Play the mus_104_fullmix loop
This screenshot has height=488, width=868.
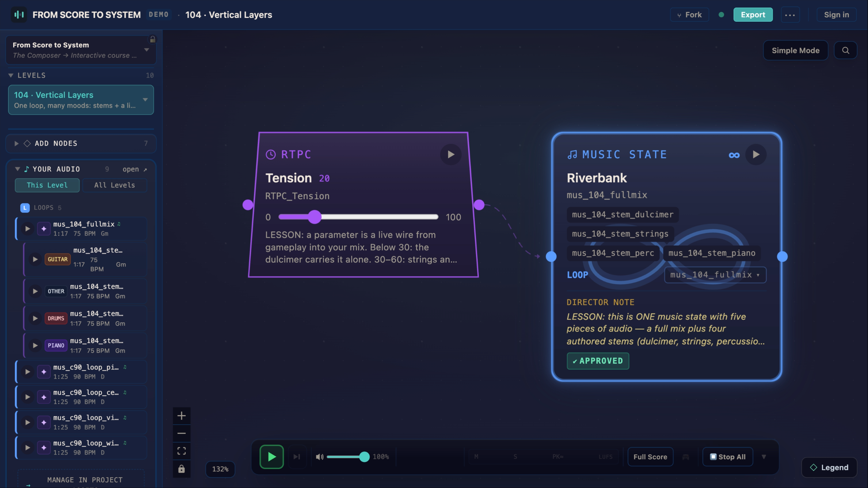click(27, 229)
